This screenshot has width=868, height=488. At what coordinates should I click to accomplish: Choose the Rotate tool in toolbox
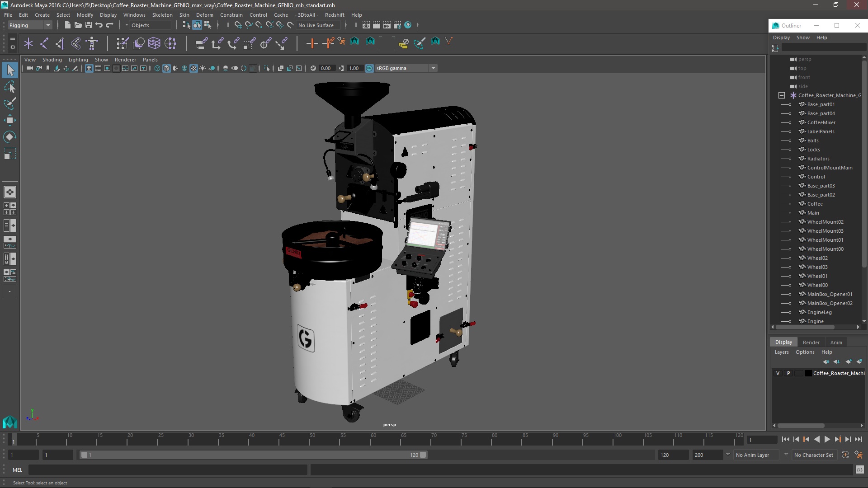point(10,137)
